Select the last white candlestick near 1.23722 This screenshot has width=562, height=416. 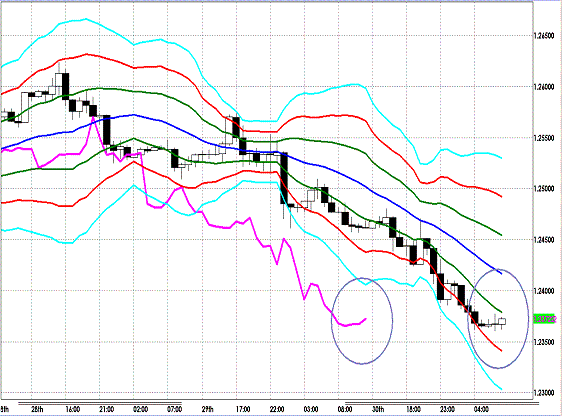[x=502, y=321]
